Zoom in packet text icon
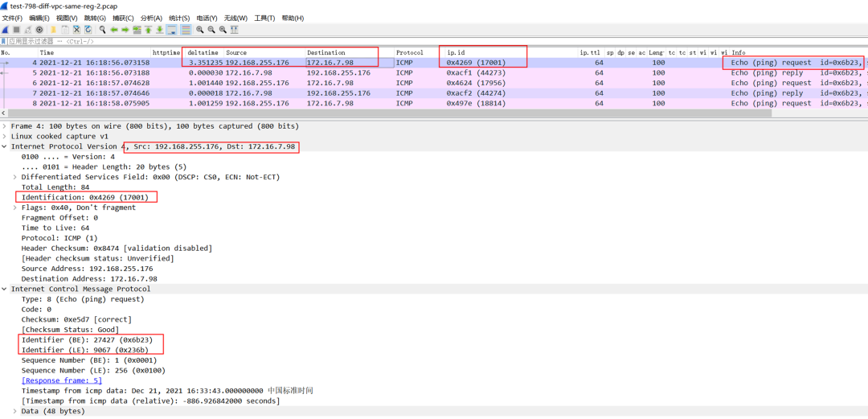The height and width of the screenshot is (419, 868). click(x=200, y=30)
